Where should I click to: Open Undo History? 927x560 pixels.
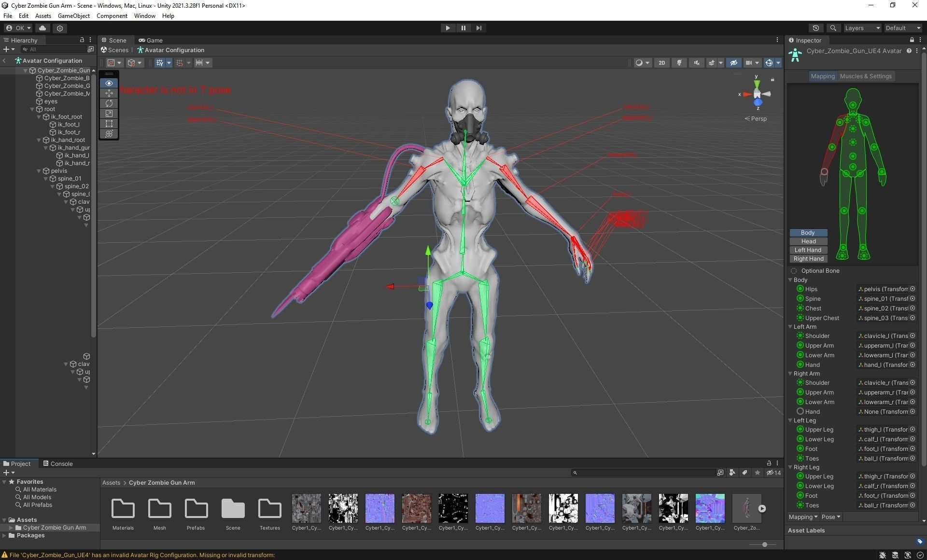(816, 28)
